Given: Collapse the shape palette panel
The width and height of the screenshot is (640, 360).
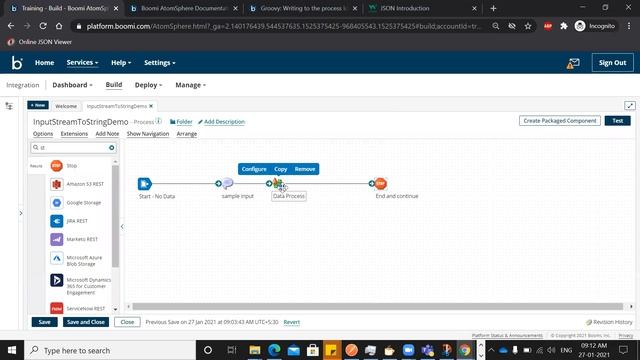Looking at the screenshot, I should point(122,227).
